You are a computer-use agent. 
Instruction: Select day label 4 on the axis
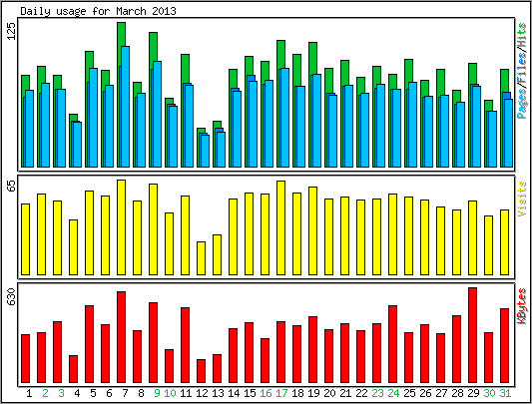click(77, 393)
